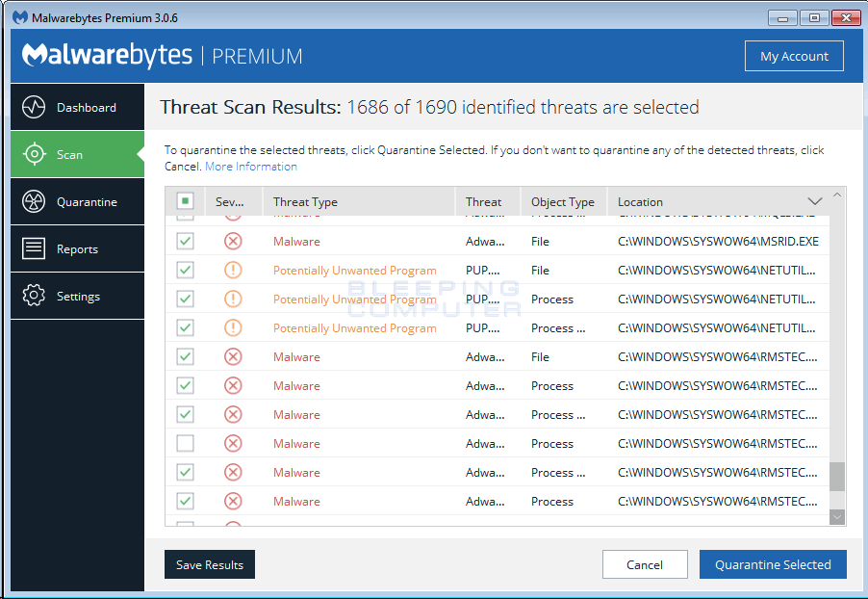Click the scrollbar down arrow of threat list
868x599 pixels.
coord(837,517)
